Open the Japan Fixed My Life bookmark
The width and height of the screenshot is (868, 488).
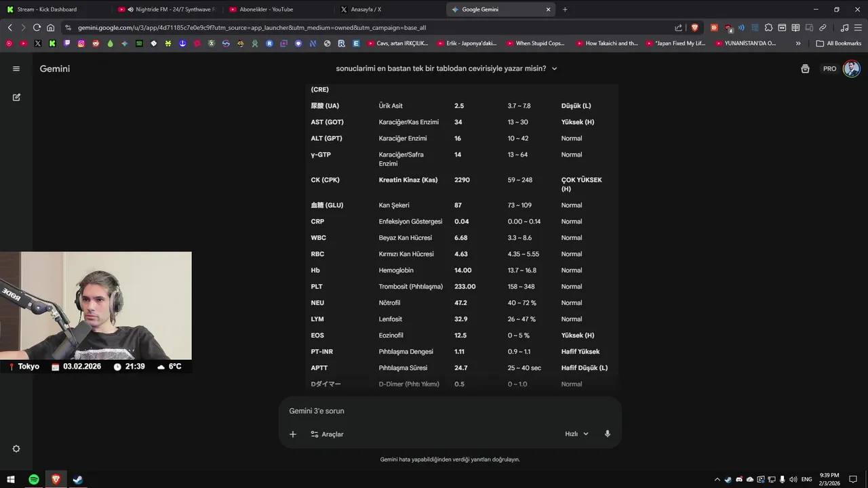676,43
